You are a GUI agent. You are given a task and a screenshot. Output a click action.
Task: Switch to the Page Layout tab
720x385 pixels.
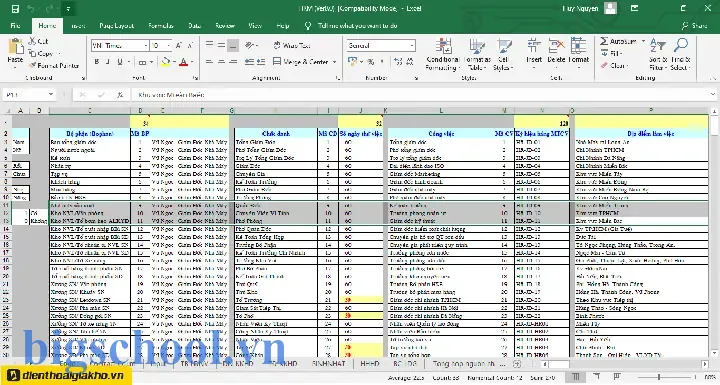coord(117,26)
